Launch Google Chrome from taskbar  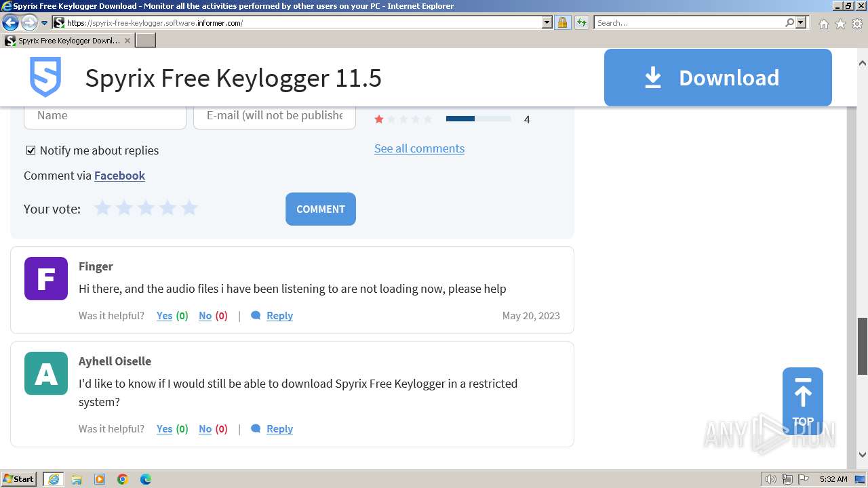123,479
